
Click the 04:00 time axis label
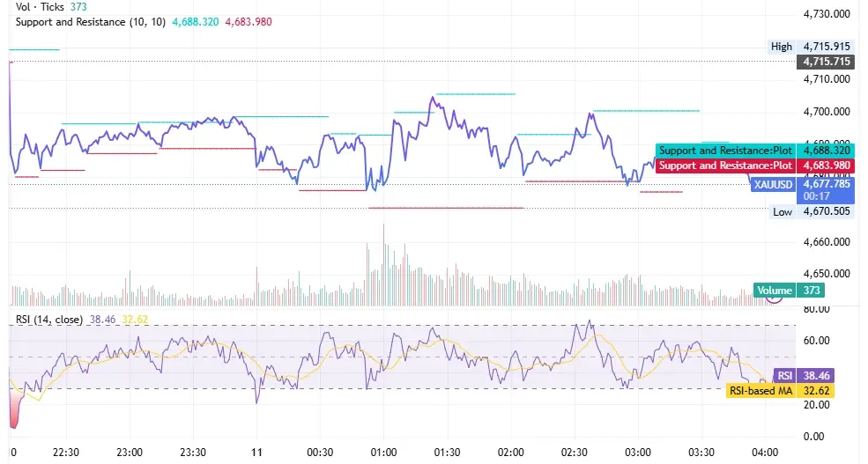[765, 453]
